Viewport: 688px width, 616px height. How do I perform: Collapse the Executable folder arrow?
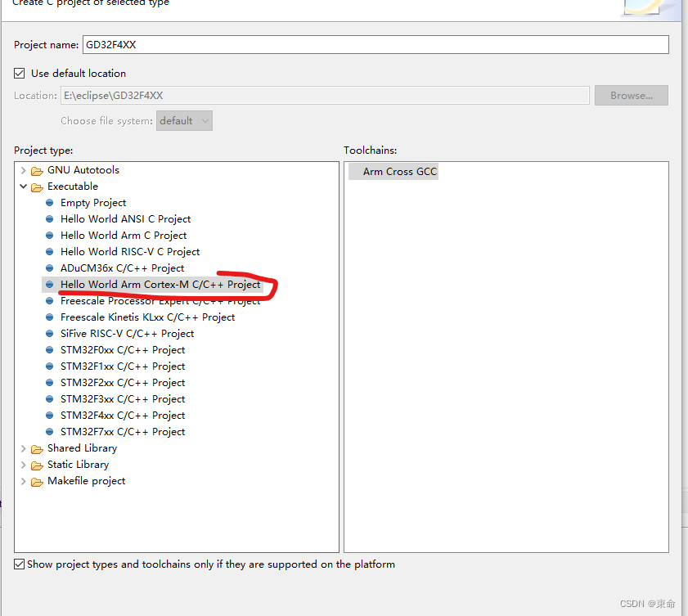23,187
